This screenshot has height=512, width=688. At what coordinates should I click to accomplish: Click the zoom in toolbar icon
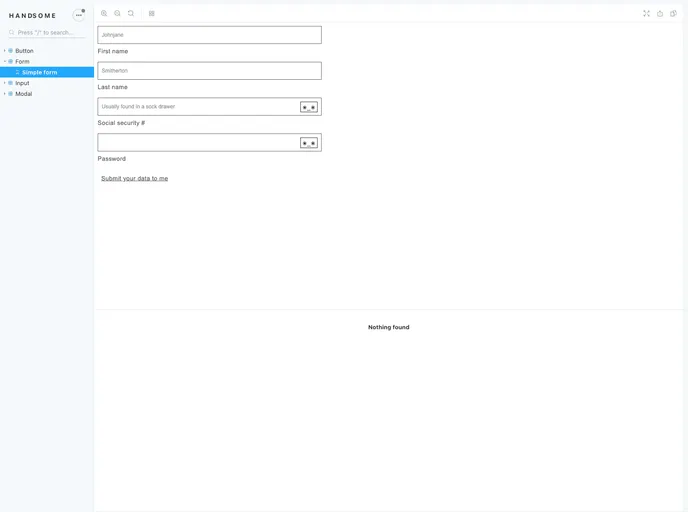(104, 14)
